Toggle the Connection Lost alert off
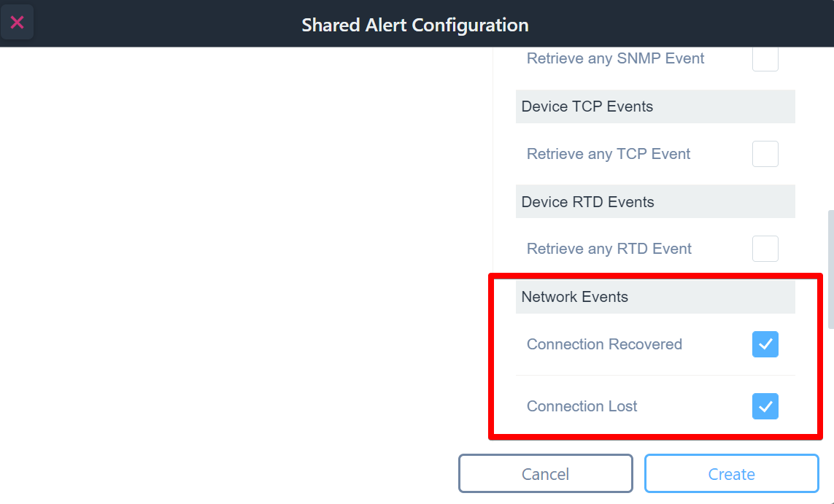Screen dimensions: 834x504 (x=765, y=406)
